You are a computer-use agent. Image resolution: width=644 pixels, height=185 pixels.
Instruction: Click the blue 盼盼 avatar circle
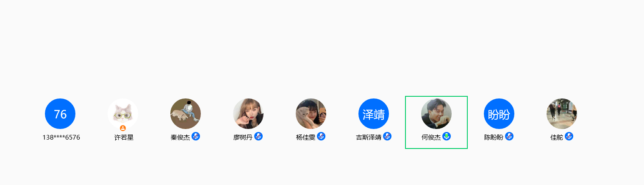(x=499, y=114)
